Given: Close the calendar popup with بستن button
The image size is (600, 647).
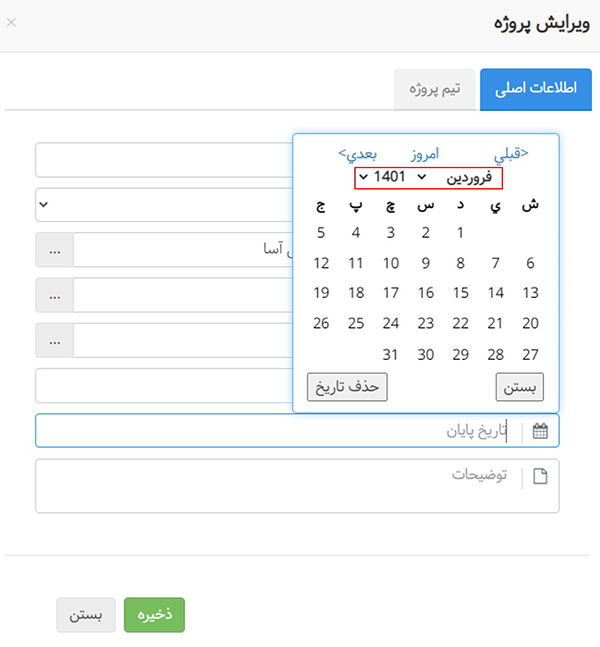Looking at the screenshot, I should pyautogui.click(x=519, y=386).
